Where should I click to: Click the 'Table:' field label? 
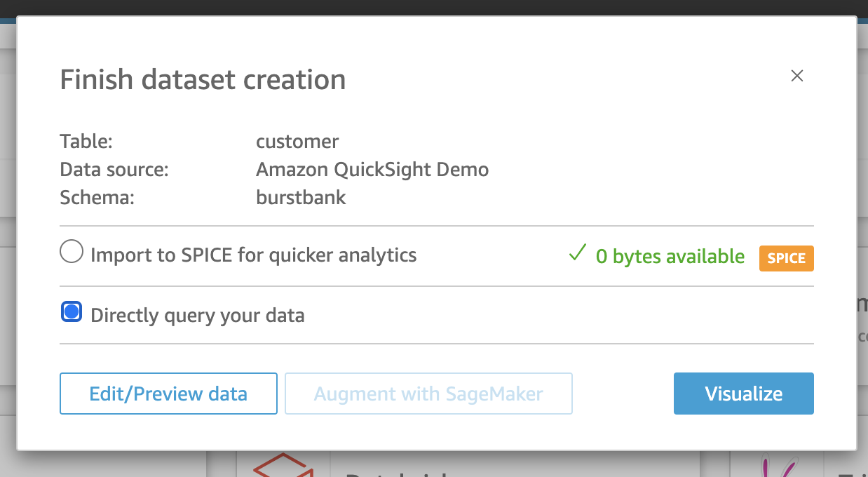point(86,141)
